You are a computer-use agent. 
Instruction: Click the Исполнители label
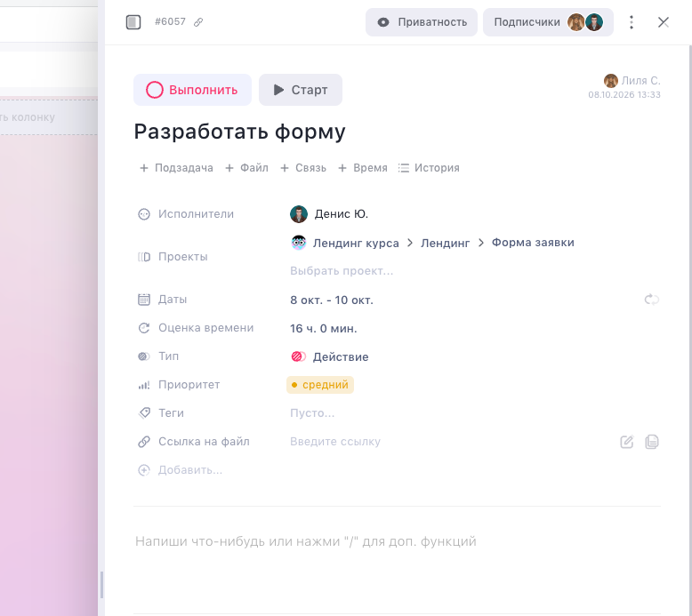point(196,214)
